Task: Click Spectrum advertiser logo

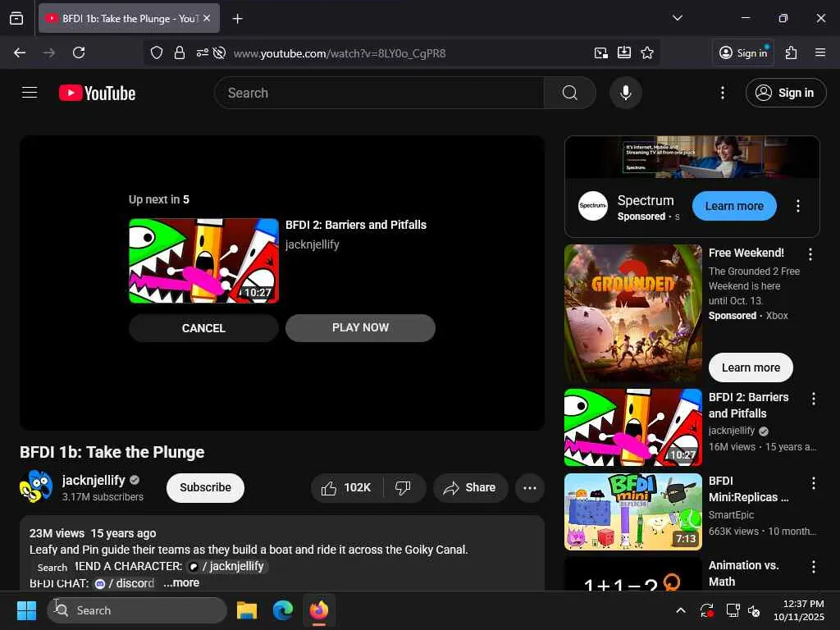Action: tap(592, 206)
